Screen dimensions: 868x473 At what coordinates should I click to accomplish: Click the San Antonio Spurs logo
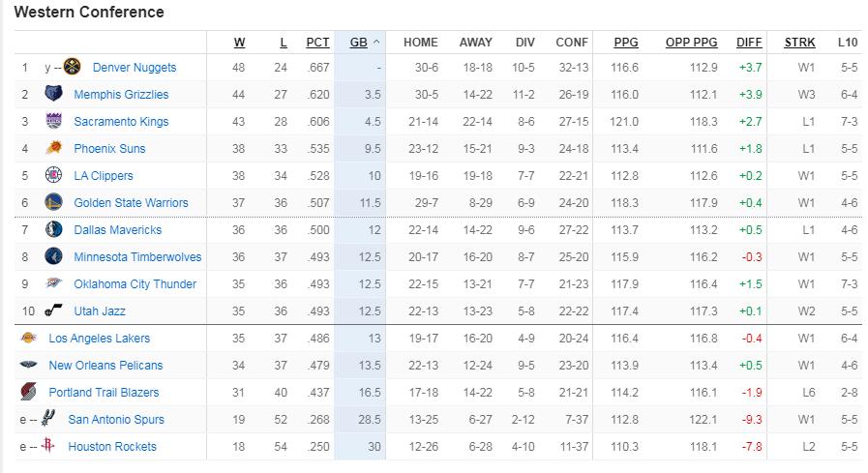48,420
